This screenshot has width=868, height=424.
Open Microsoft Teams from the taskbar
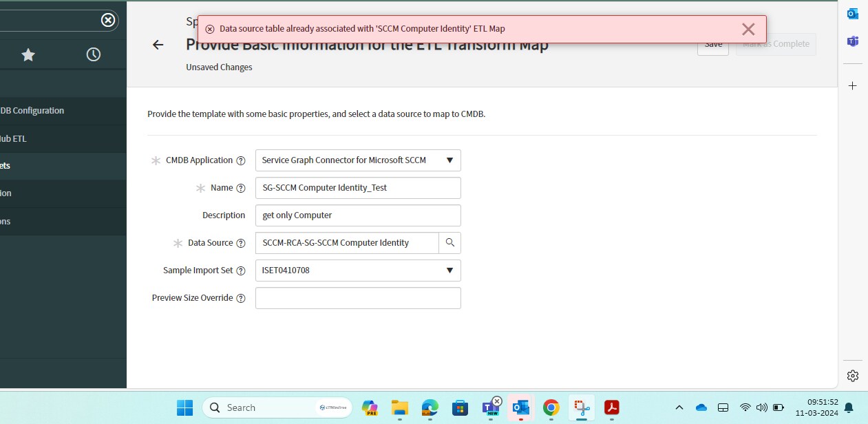[x=491, y=407]
